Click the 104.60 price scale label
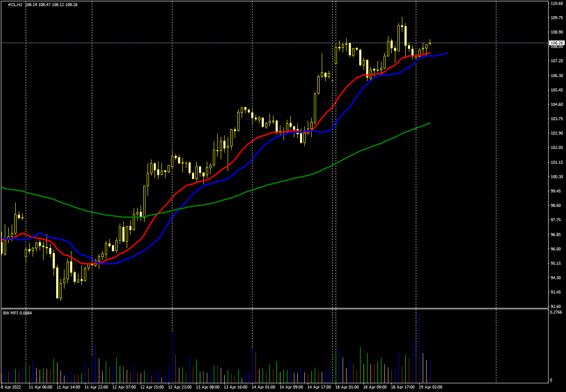 [556, 105]
